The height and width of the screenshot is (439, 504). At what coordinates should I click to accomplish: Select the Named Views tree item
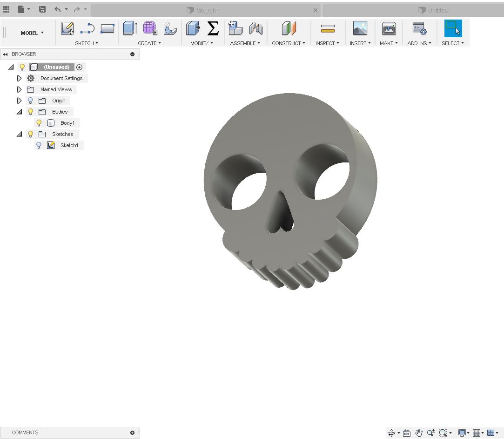click(x=56, y=89)
